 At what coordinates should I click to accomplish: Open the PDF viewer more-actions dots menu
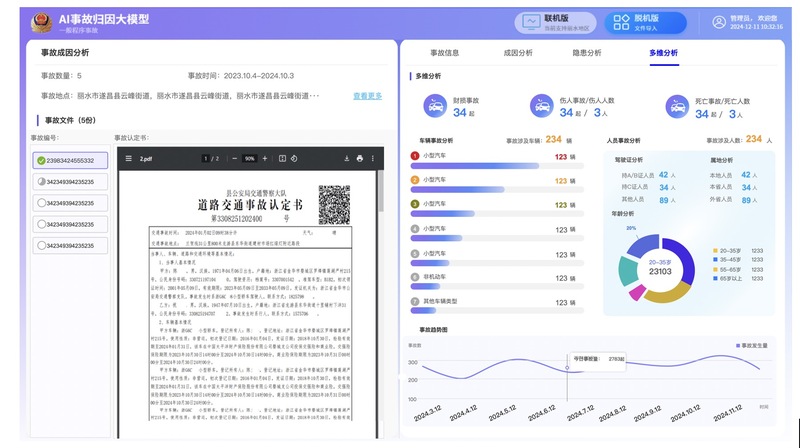point(373,159)
